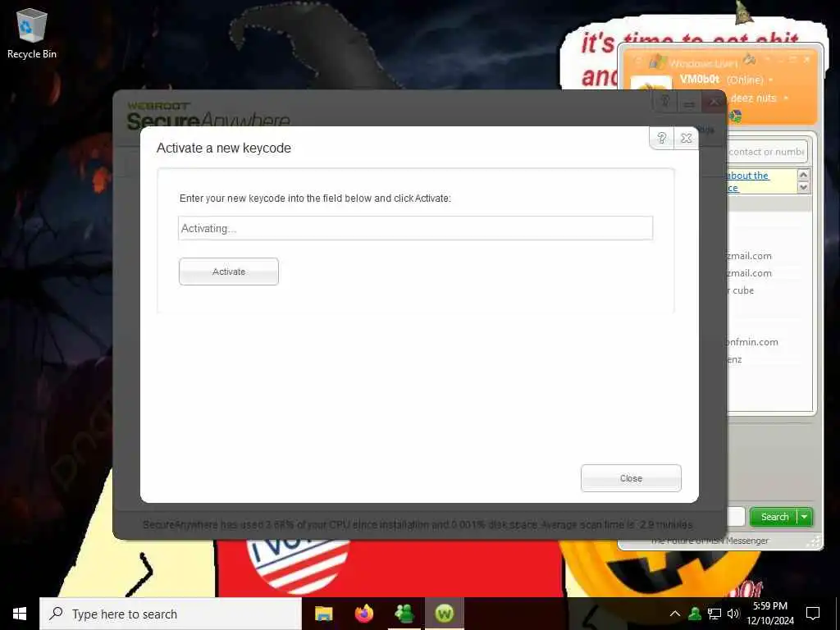Switch to Windows Live Messenger in taskbar

tap(404, 614)
